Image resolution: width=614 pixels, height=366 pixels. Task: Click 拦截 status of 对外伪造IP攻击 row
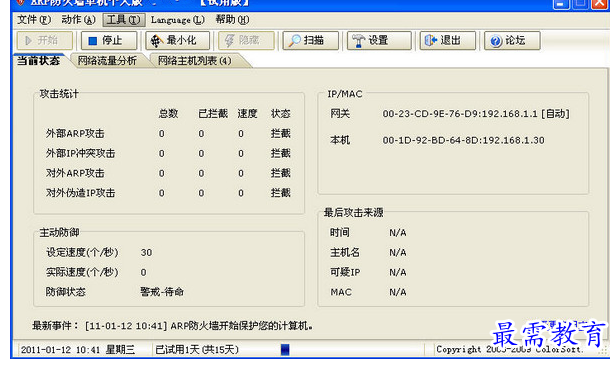click(281, 193)
